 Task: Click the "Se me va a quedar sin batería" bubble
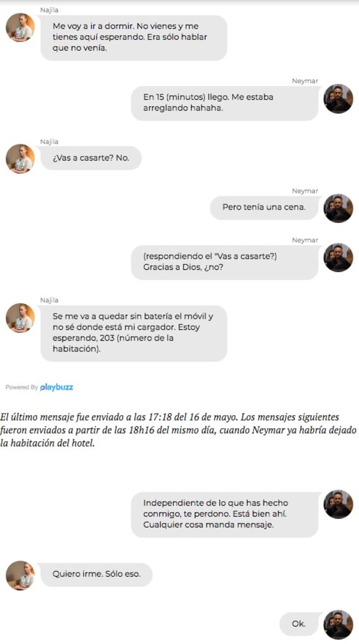134,333
